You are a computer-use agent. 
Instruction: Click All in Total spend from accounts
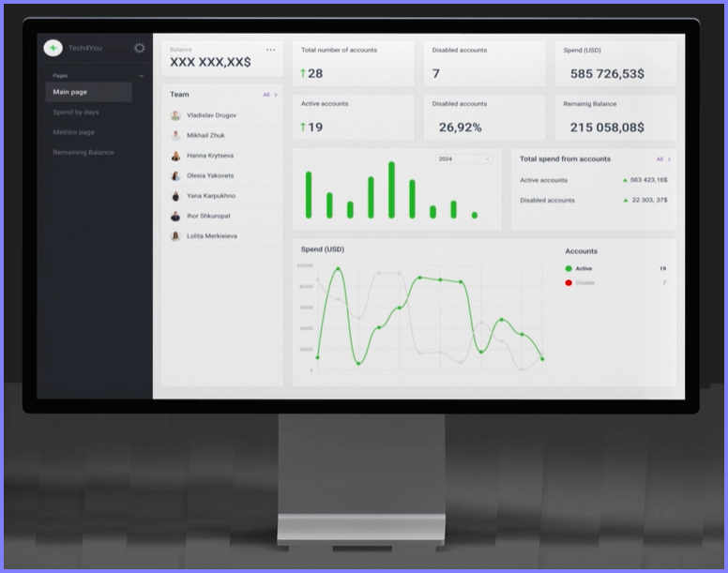[663, 159]
